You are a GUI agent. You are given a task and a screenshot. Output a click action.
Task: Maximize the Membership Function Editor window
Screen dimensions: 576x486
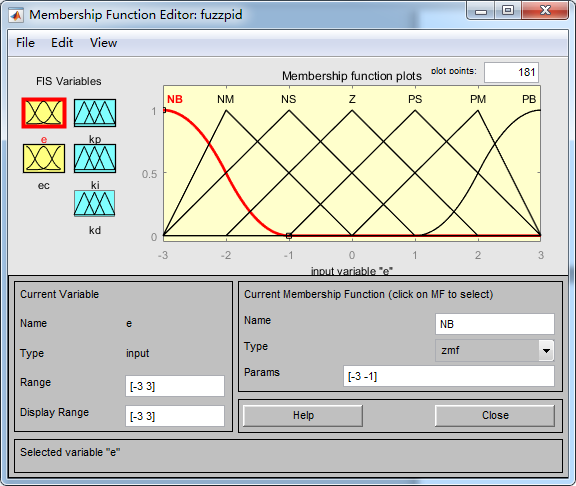coord(508,11)
